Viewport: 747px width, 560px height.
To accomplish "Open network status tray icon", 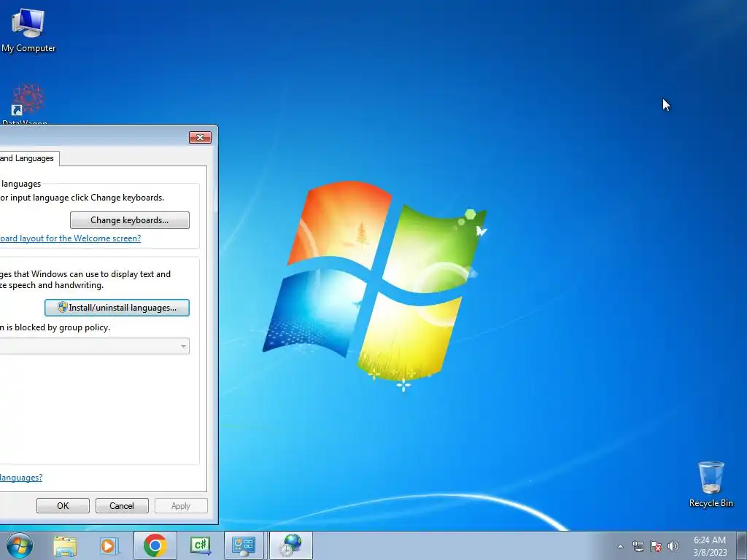I will click(638, 546).
